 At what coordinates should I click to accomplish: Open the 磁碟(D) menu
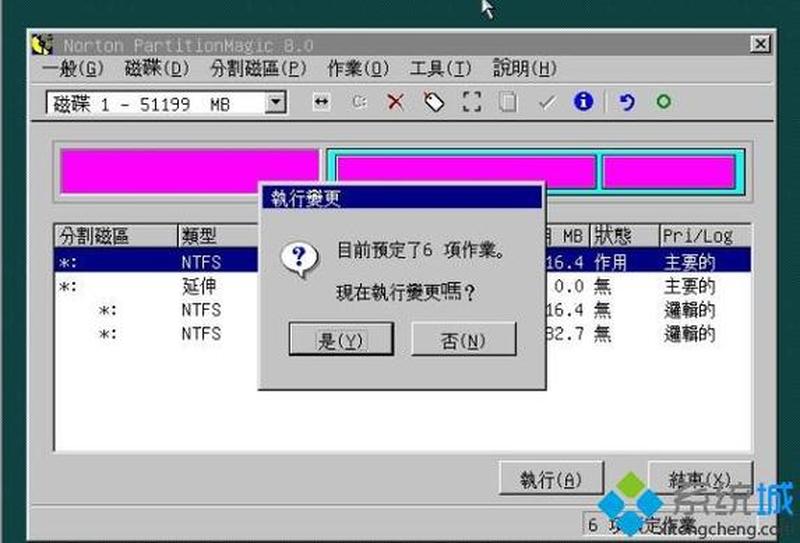coord(157,68)
